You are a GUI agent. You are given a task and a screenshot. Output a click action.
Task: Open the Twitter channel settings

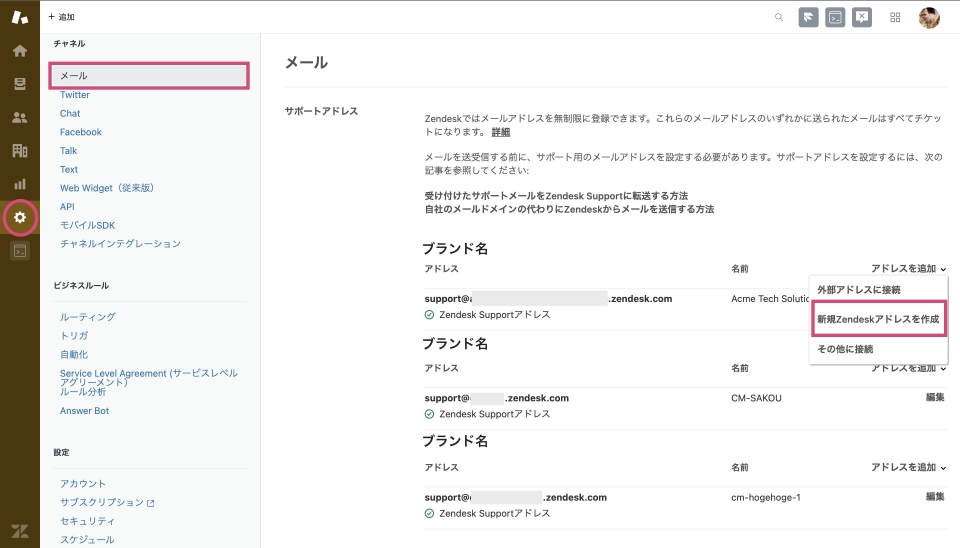75,95
